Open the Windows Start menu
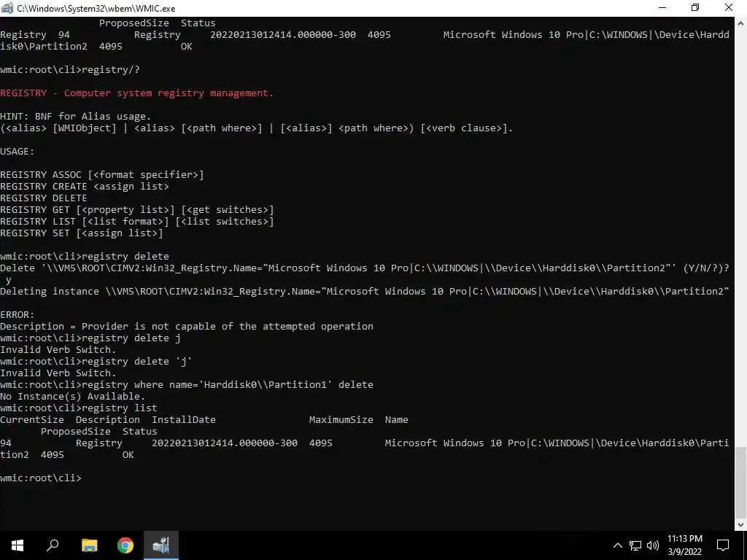Viewport: 747px width, 560px height. [18, 545]
